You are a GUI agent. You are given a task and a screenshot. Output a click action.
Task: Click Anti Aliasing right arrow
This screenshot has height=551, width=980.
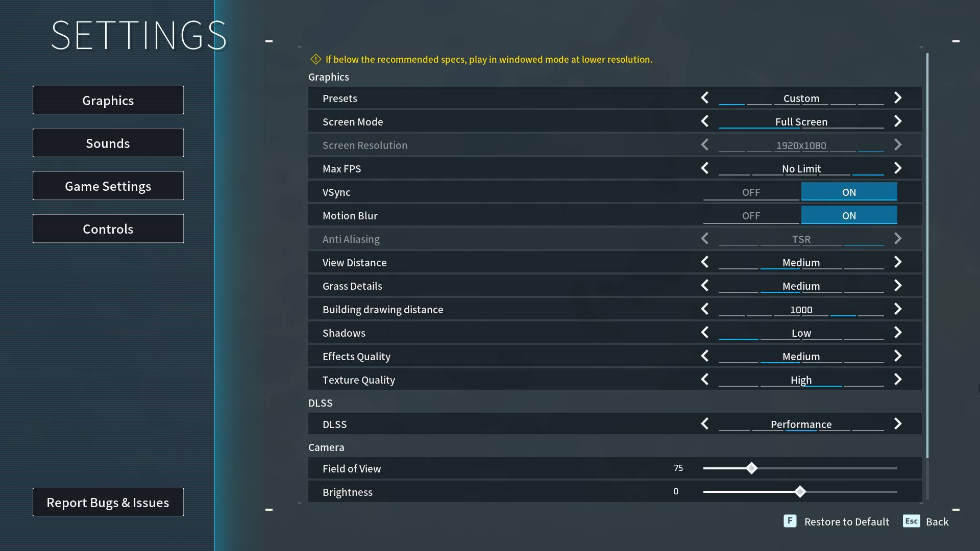898,238
